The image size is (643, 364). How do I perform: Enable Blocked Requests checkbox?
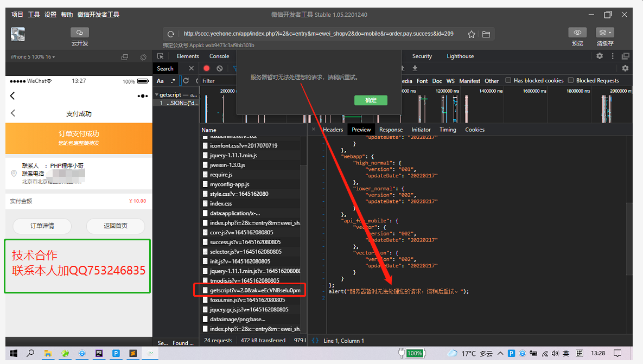[570, 80]
